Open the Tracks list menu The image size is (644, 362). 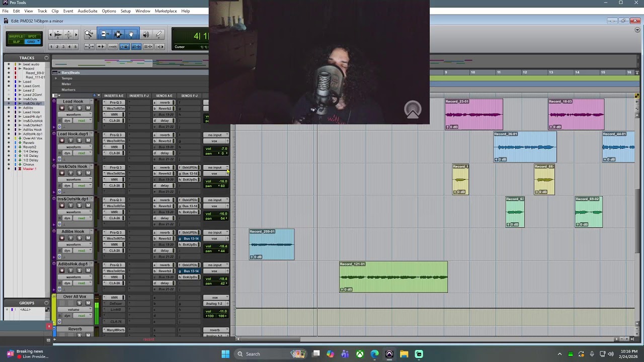point(46,58)
